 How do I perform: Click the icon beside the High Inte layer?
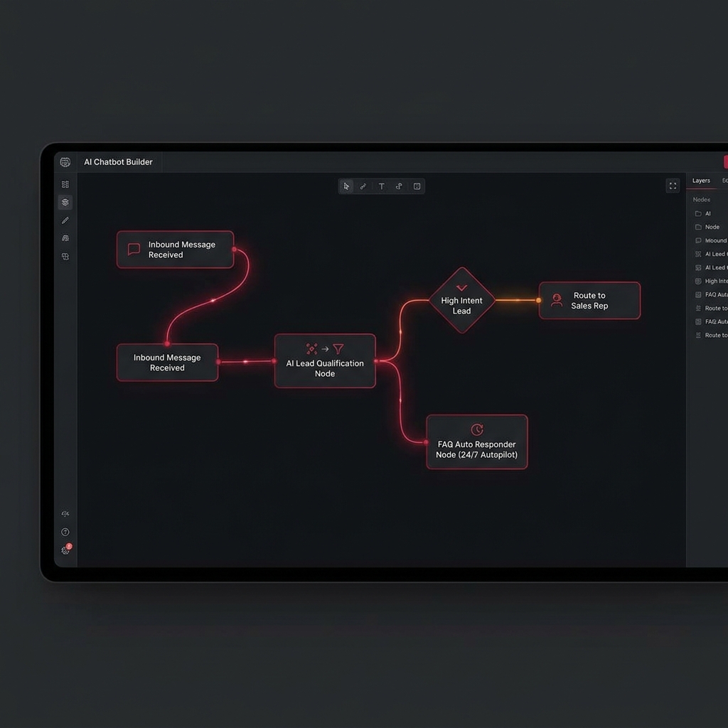[698, 281]
